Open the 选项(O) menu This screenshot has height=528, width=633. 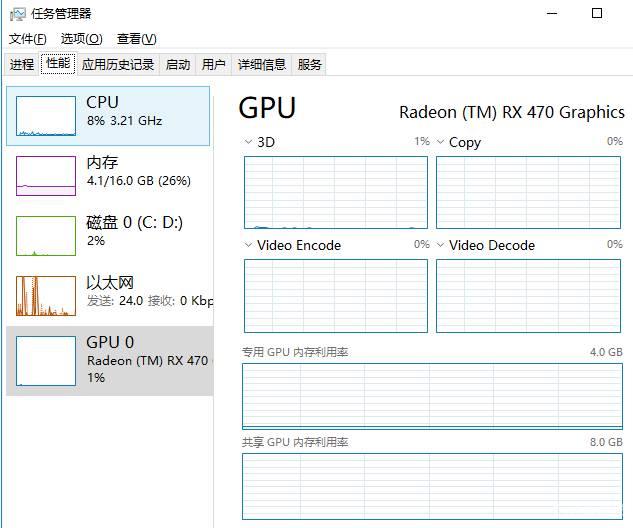[82, 39]
